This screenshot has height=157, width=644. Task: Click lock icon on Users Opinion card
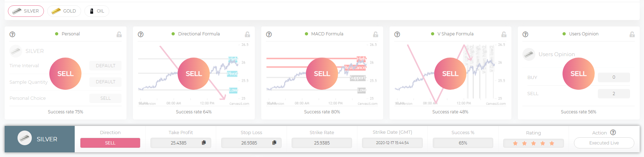click(x=632, y=34)
